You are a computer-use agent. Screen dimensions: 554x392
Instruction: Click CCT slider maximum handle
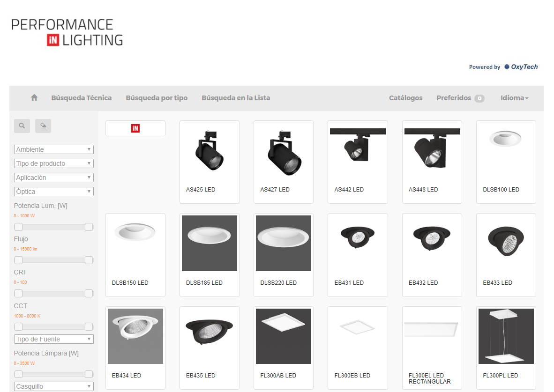pyautogui.click(x=89, y=327)
